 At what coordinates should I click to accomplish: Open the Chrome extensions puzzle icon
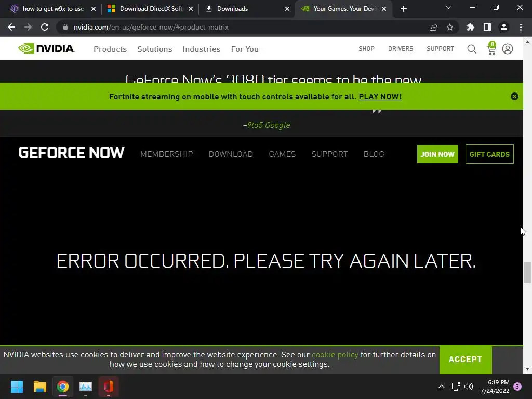471,27
